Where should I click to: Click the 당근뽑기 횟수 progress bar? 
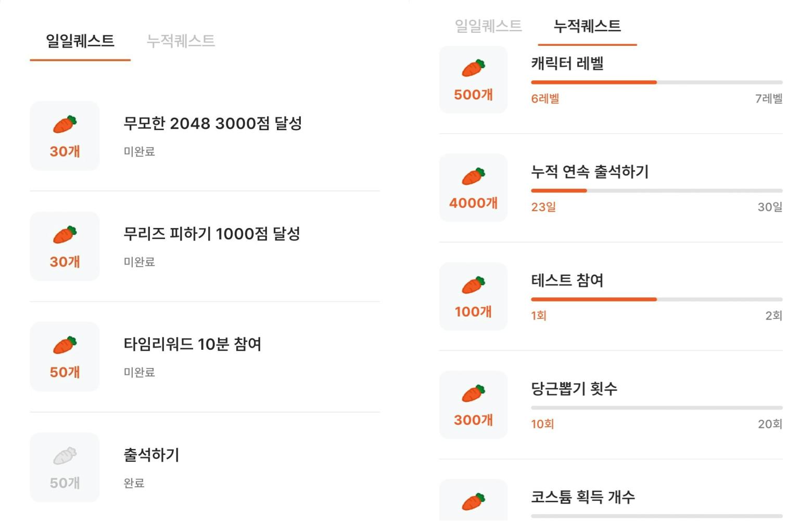[x=656, y=408]
